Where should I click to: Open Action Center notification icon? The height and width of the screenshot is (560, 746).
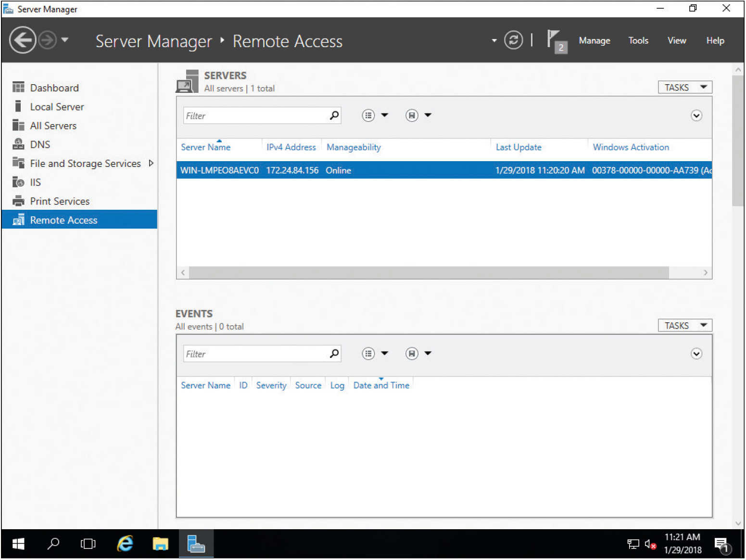click(x=723, y=545)
